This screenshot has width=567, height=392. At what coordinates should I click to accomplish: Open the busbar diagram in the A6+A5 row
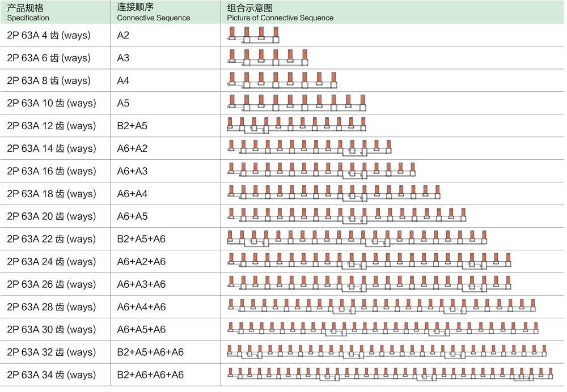coord(346,216)
